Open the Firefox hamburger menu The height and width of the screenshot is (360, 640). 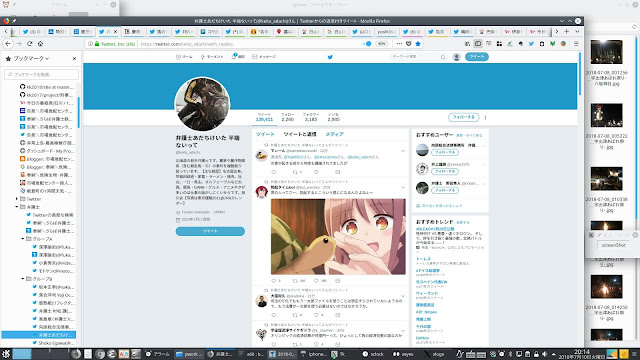point(576,44)
